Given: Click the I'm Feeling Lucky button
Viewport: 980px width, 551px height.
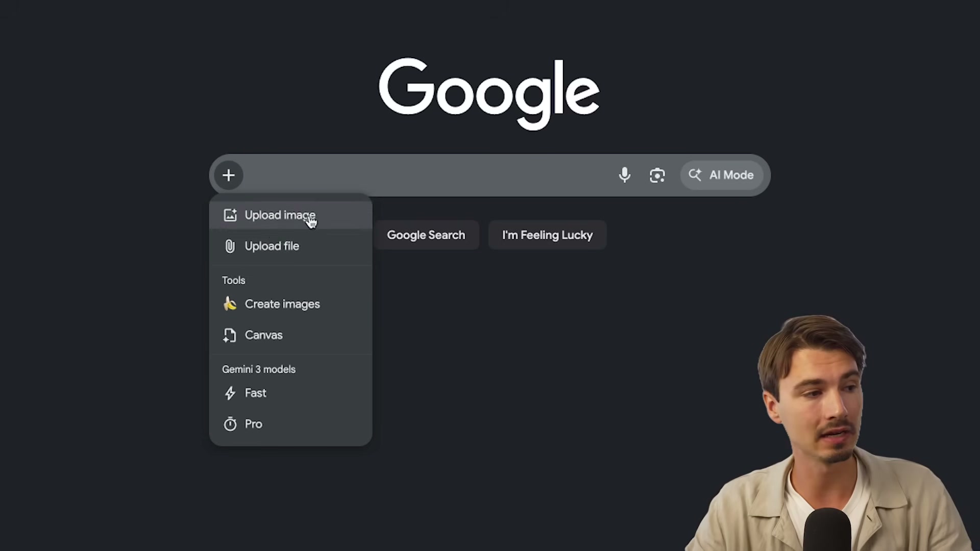Looking at the screenshot, I should coord(547,235).
